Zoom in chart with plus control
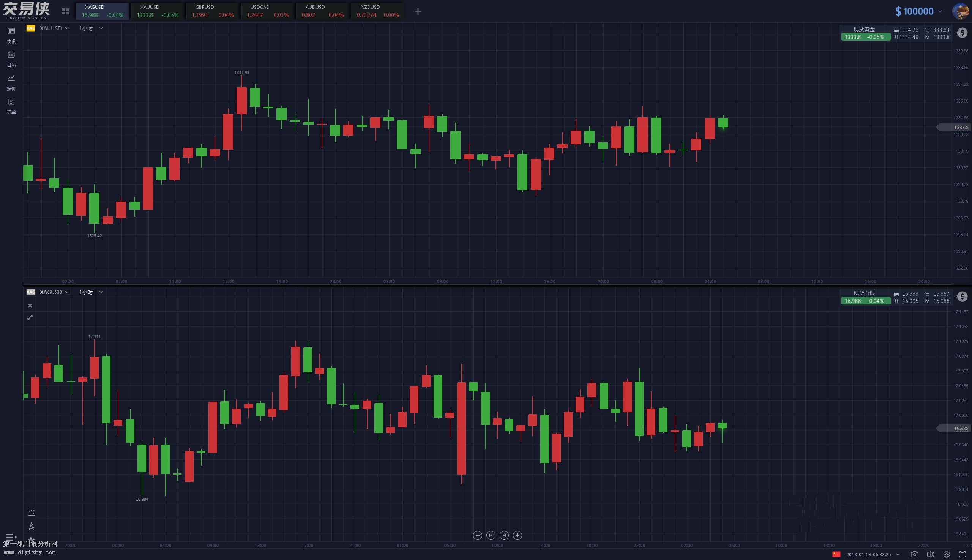The width and height of the screenshot is (972, 560). click(x=518, y=535)
